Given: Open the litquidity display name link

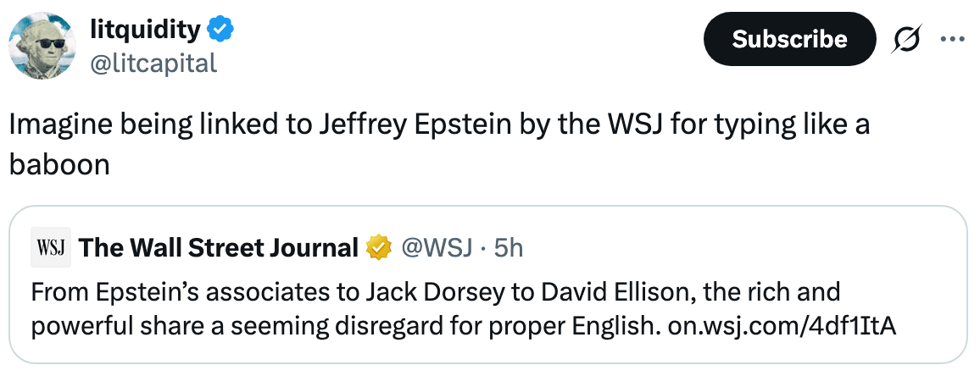Looking at the screenshot, I should click(145, 30).
